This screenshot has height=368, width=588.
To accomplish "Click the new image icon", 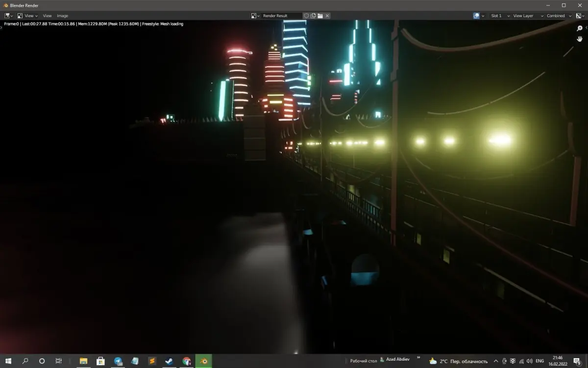I will (313, 16).
